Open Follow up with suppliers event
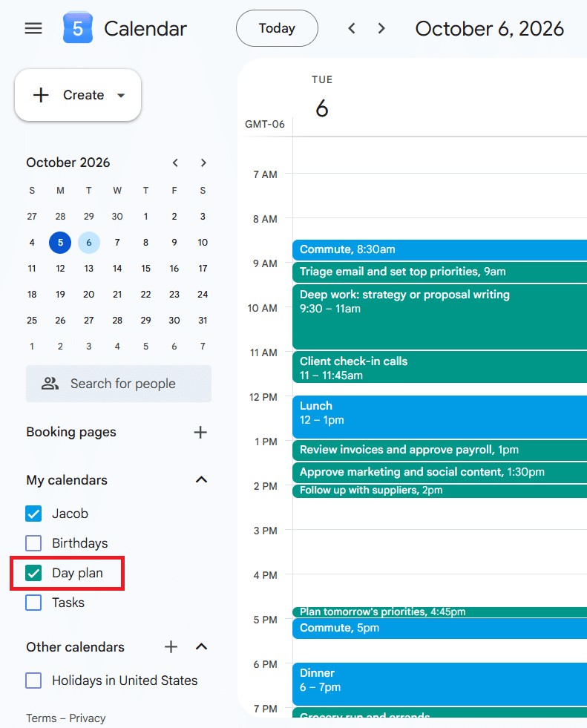 [x=439, y=491]
